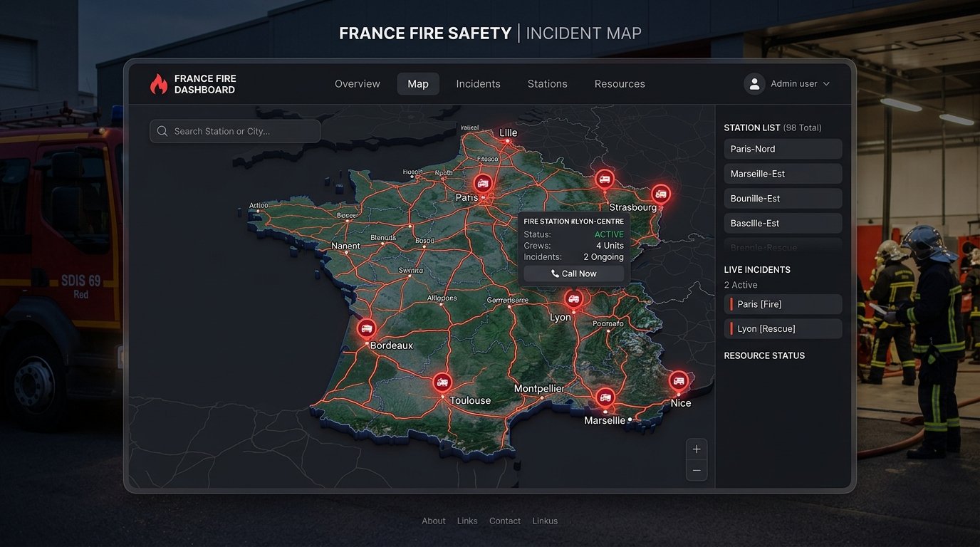Select Marseille-Est in station list
Image resolution: width=980 pixels, height=547 pixels.
(783, 174)
